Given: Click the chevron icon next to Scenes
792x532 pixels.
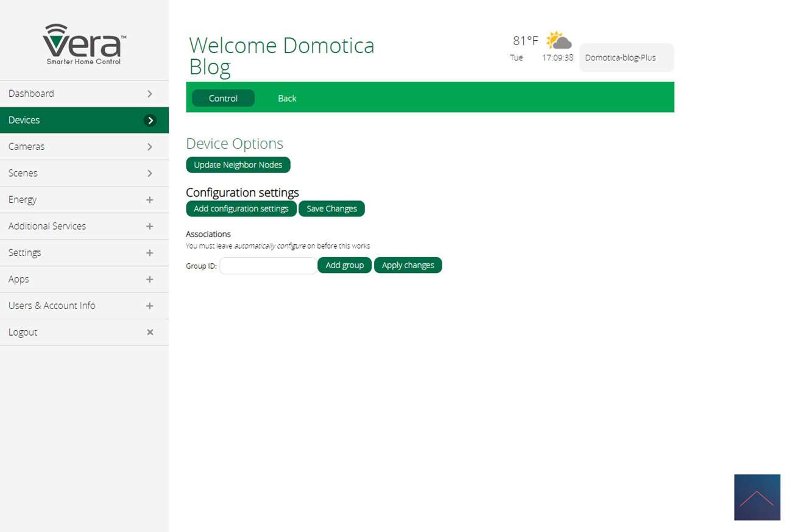Looking at the screenshot, I should click(x=150, y=174).
